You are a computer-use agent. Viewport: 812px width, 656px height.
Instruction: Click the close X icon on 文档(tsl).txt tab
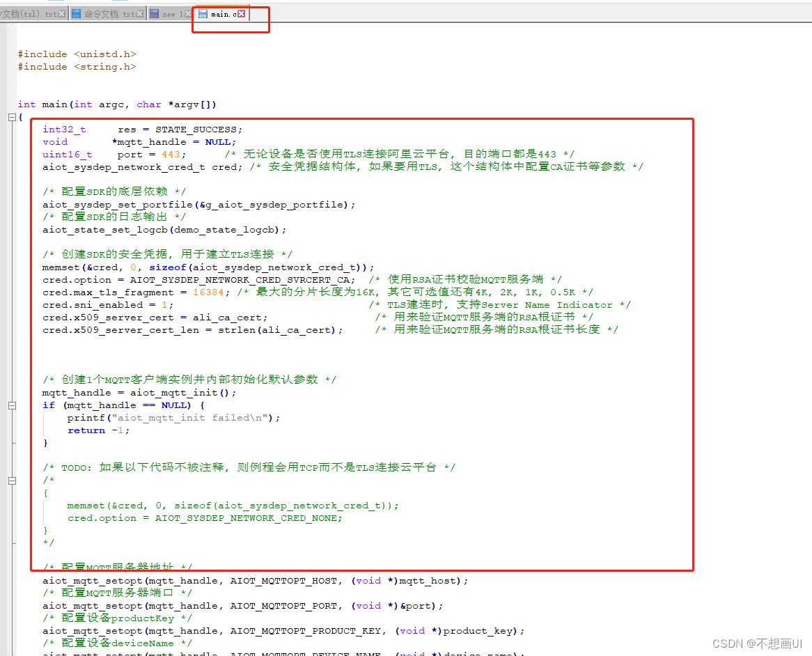pos(62,13)
